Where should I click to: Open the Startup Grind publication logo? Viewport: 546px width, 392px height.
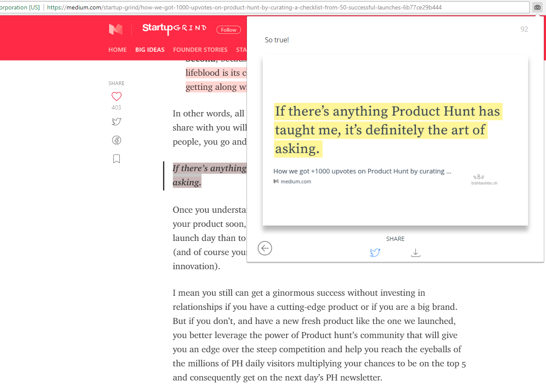(174, 29)
